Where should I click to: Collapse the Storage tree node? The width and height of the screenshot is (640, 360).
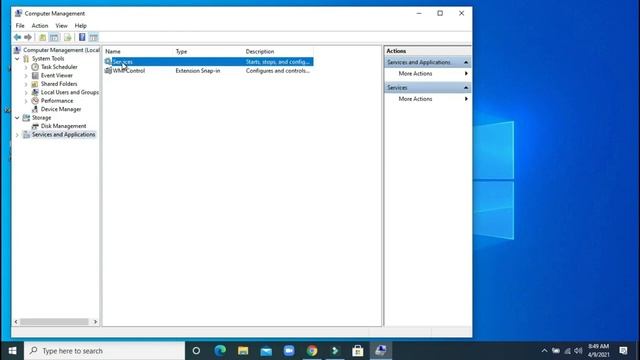17,118
